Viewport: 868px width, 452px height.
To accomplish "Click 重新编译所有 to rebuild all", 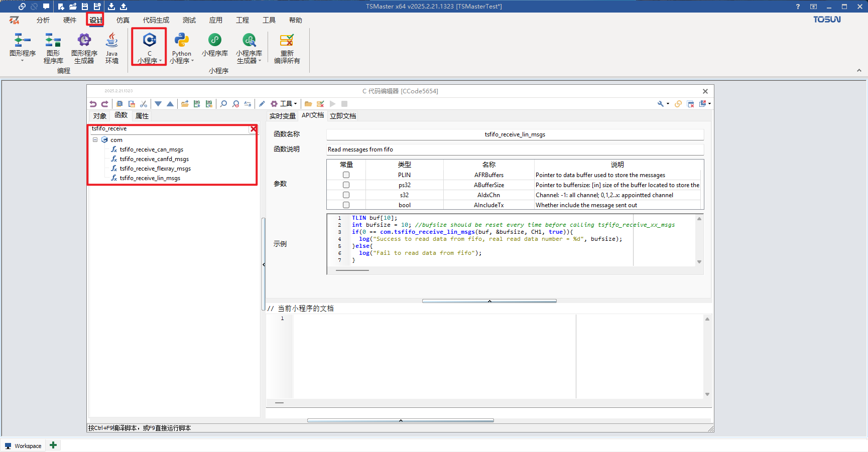I will click(287, 48).
